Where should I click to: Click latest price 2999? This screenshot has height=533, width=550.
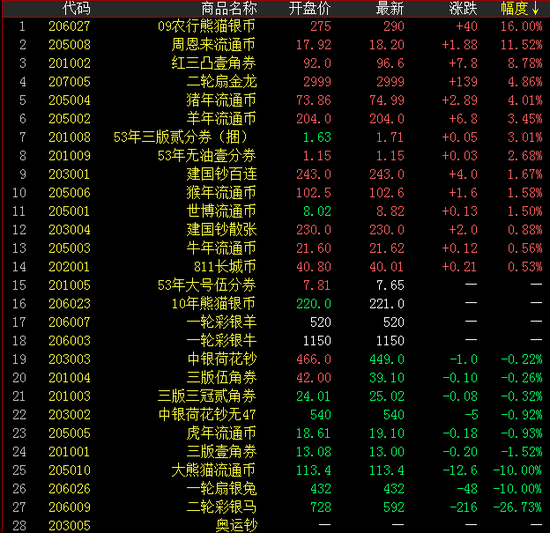(390, 82)
